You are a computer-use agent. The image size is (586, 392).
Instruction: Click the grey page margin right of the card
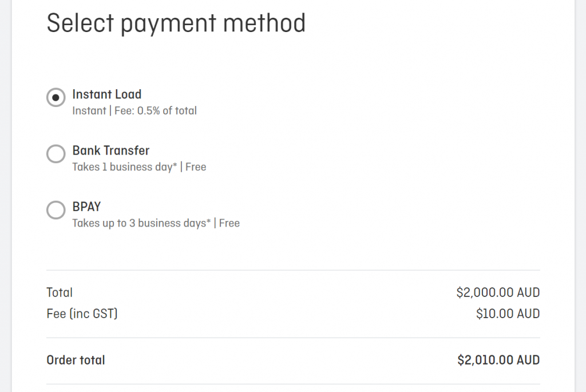(580, 195)
